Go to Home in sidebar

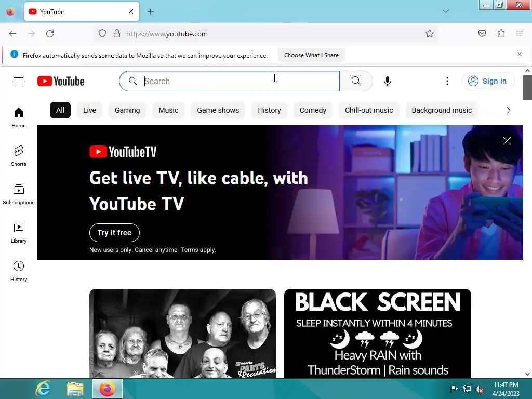pos(19,117)
